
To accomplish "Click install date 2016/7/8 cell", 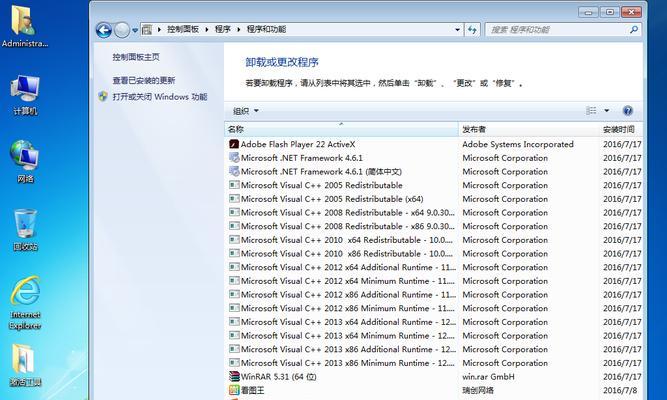I will (619, 390).
